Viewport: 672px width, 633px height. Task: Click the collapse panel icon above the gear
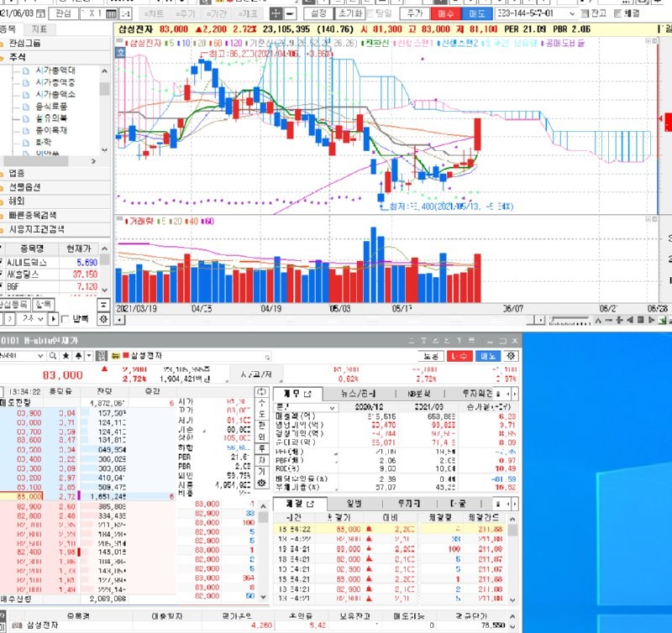point(103,305)
